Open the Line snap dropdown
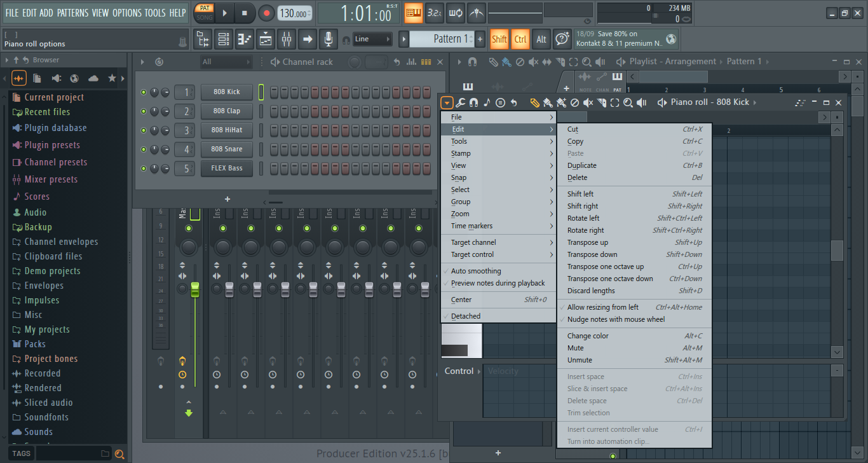Image resolution: width=868 pixels, height=463 pixels. (x=372, y=39)
